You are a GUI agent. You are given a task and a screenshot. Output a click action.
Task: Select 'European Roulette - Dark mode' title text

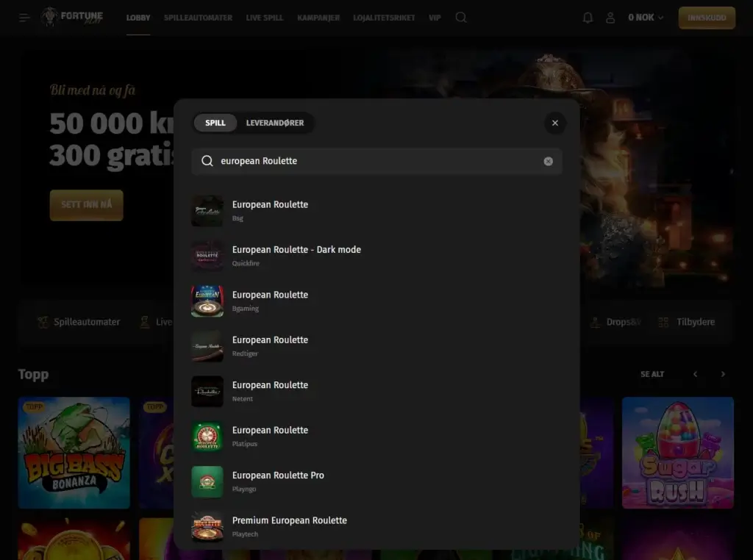(x=296, y=250)
